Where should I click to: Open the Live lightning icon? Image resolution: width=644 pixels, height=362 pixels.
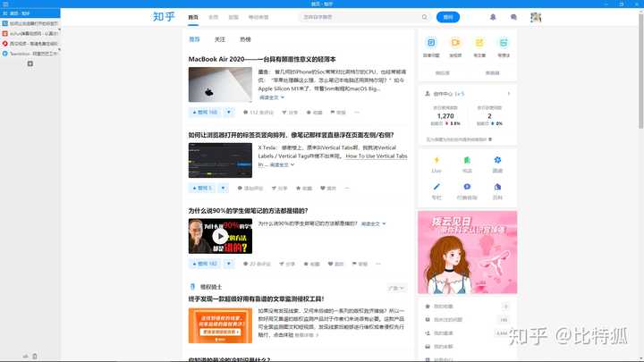(x=436, y=160)
